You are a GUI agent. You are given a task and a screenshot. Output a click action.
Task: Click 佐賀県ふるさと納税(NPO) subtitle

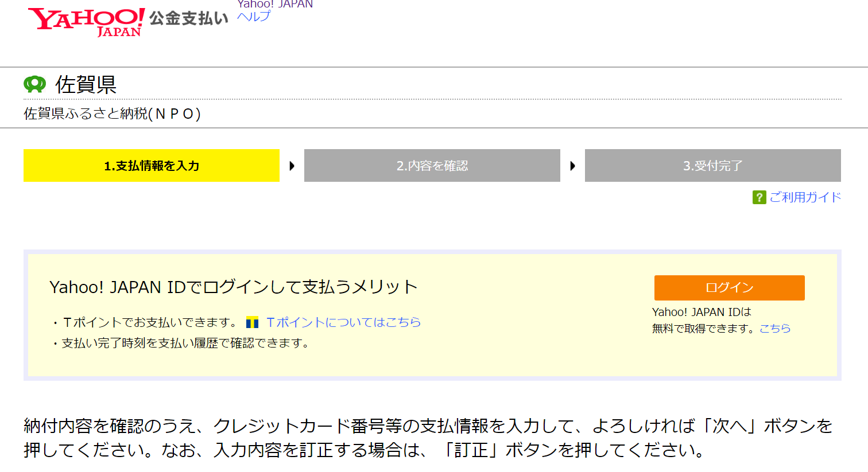click(x=112, y=114)
